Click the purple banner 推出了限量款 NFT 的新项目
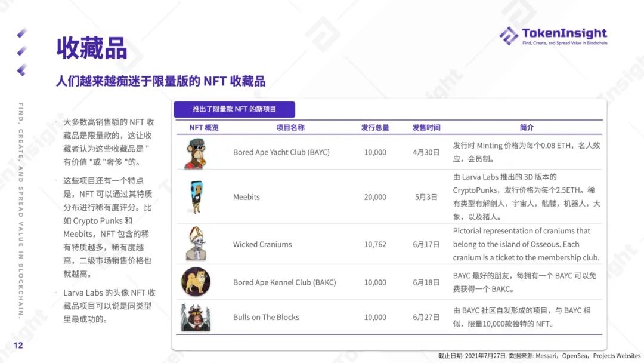Viewport: 644px width, 363px height. tap(234, 109)
